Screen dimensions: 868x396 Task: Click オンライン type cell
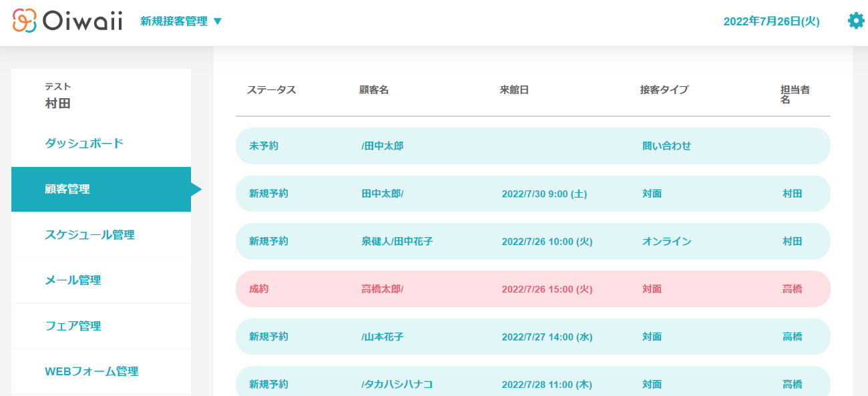pos(666,241)
